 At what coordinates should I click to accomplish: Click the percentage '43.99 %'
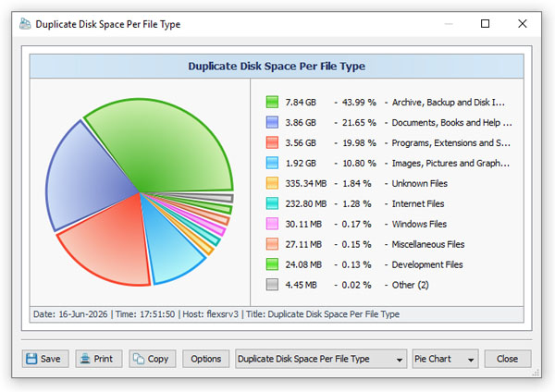(359, 103)
